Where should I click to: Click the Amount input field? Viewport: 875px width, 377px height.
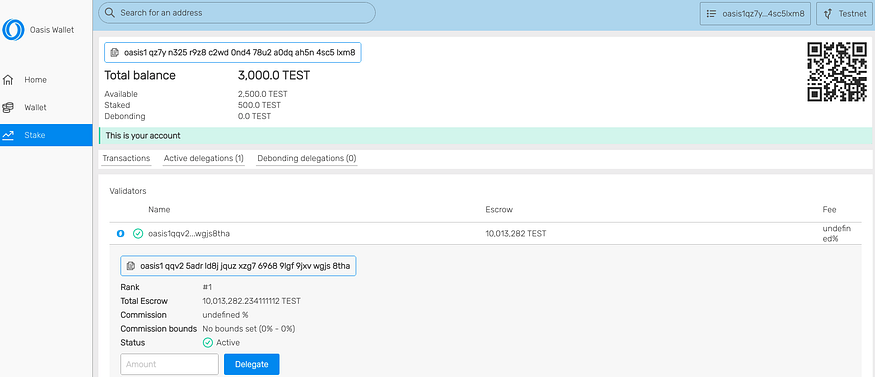(x=170, y=364)
